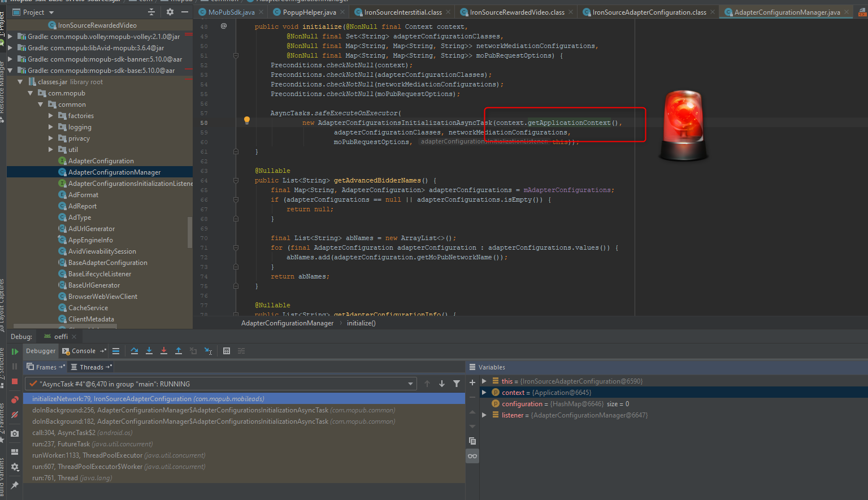Expand the listener variable node
This screenshot has height=500, width=868.
484,415
